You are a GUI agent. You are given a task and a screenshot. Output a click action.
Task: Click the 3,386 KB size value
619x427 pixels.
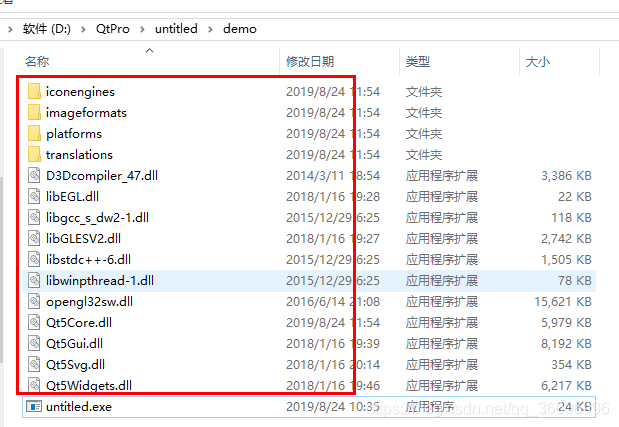pyautogui.click(x=566, y=176)
